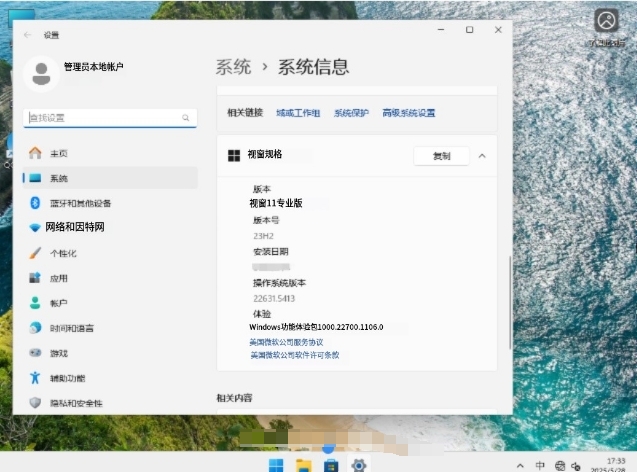Screen dimensions: 637x472
Task: Open 辅助功能 accessibility settings
Action: coord(67,378)
